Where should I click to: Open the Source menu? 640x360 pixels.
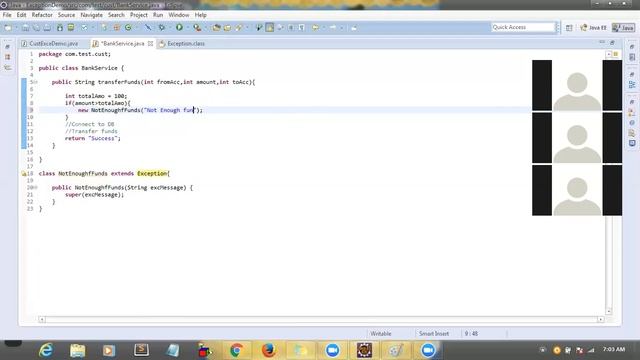(66, 15)
